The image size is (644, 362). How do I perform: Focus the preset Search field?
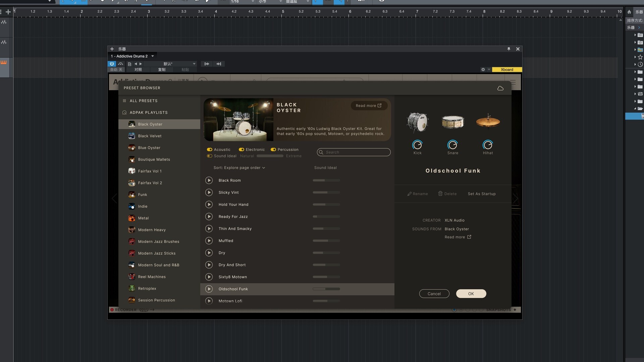(354, 152)
